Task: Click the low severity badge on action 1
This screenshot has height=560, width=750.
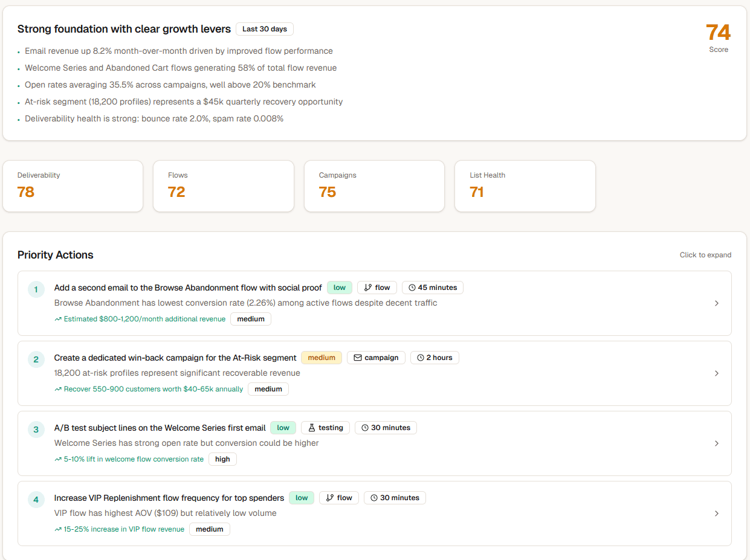Action: pyautogui.click(x=339, y=287)
